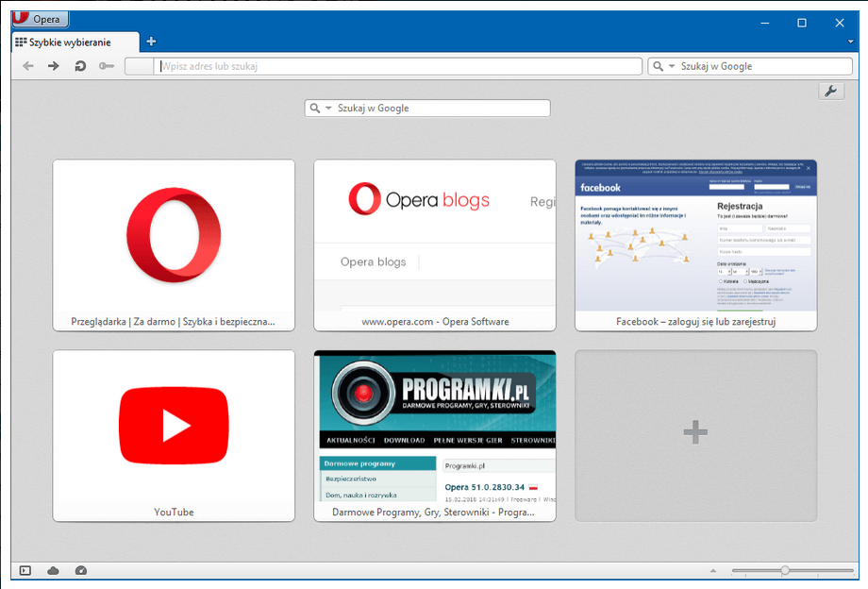Go forward with the right arrow

(x=53, y=66)
